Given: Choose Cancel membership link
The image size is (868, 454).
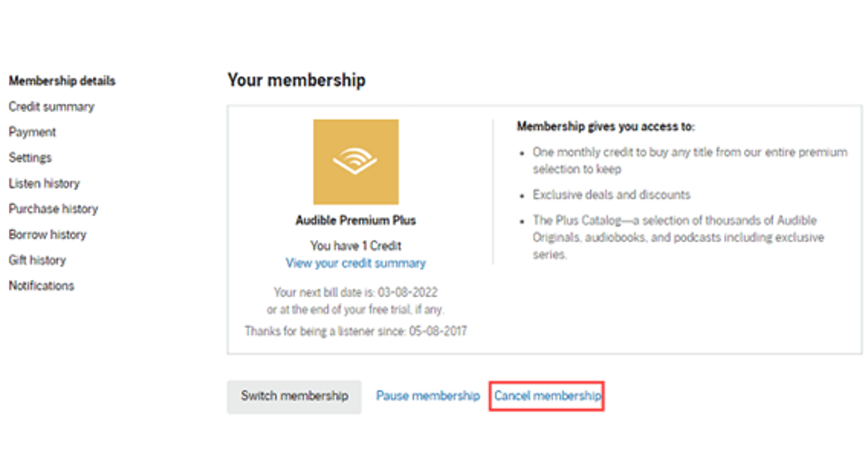Looking at the screenshot, I should 547,396.
